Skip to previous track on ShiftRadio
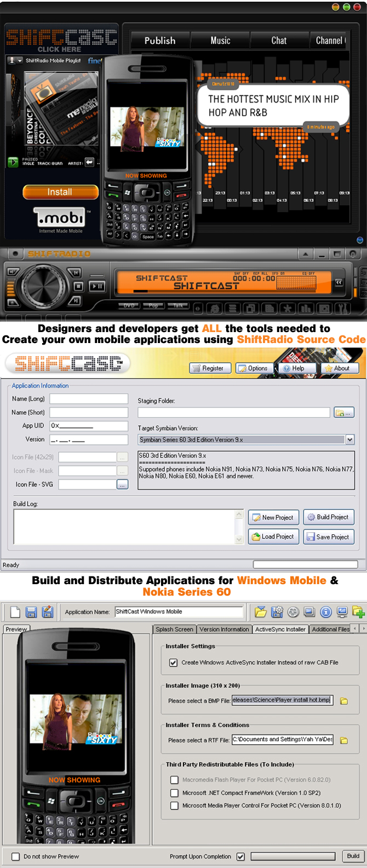 [75, 272]
